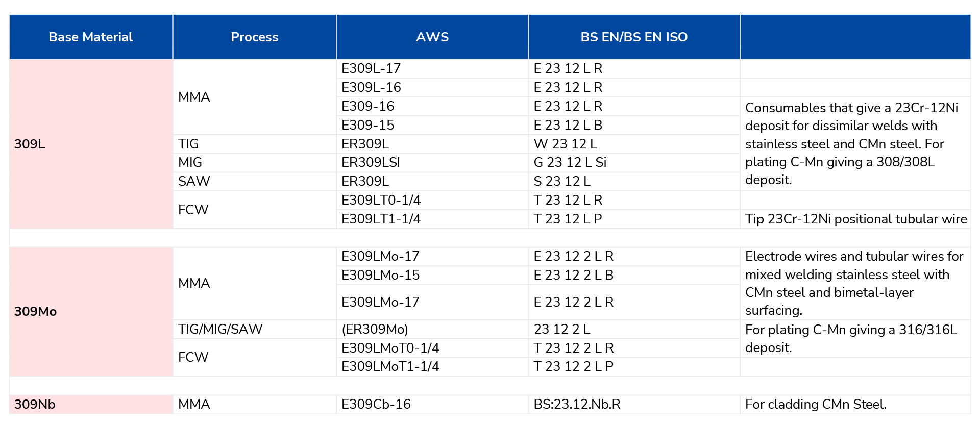This screenshot has width=980, height=425.
Task: Click the TIG/MIG/SAW process cell
Action: point(255,329)
